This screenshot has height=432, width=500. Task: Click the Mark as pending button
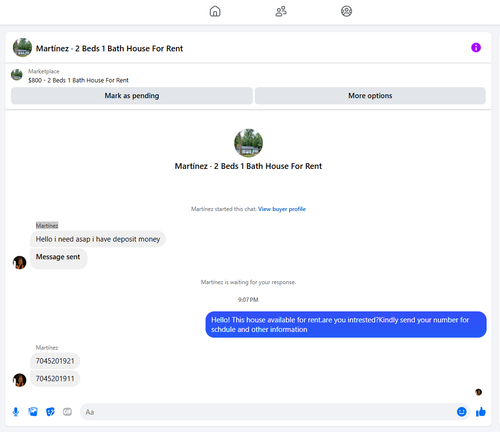[132, 96]
